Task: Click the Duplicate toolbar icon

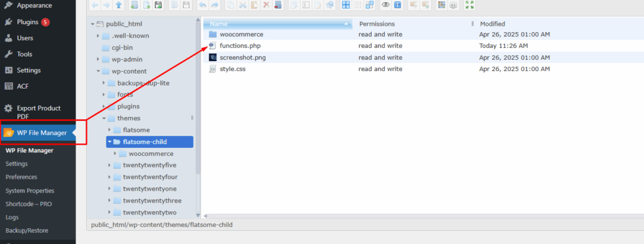Action: click(x=294, y=5)
